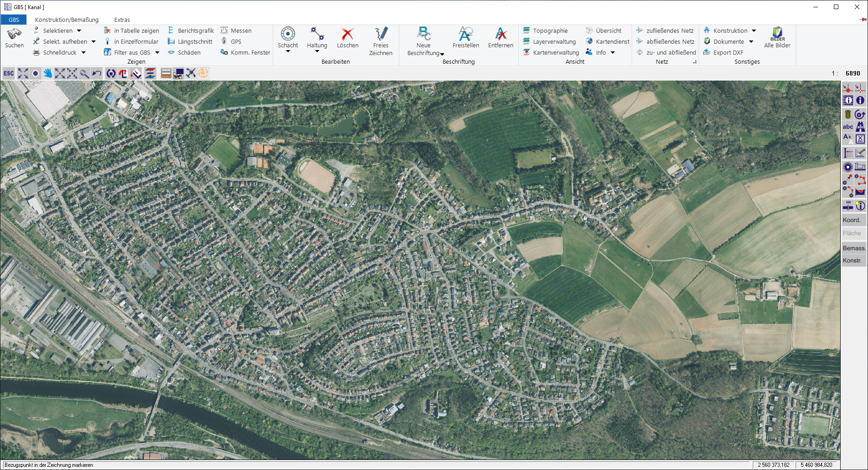Click the Freistellen label icon
868x470 pixels.
(465, 35)
